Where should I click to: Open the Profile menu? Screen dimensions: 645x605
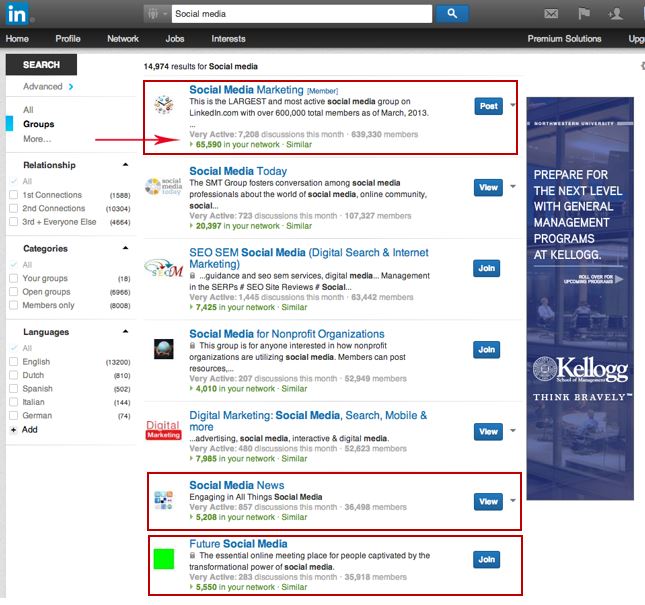(x=68, y=39)
